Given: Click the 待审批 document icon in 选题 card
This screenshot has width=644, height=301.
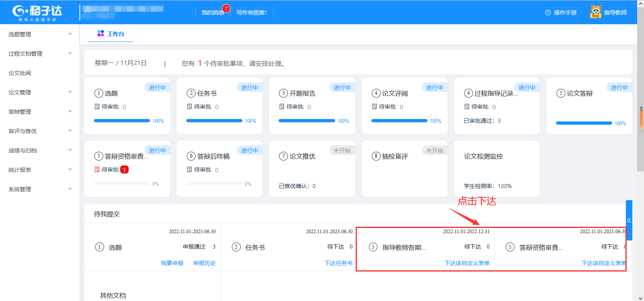Looking at the screenshot, I should point(97,107).
